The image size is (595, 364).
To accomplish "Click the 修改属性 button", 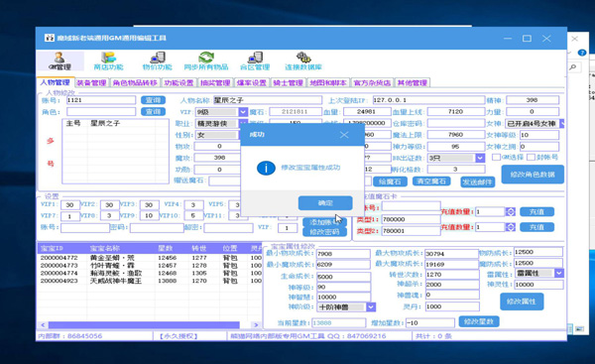I will [522, 302].
